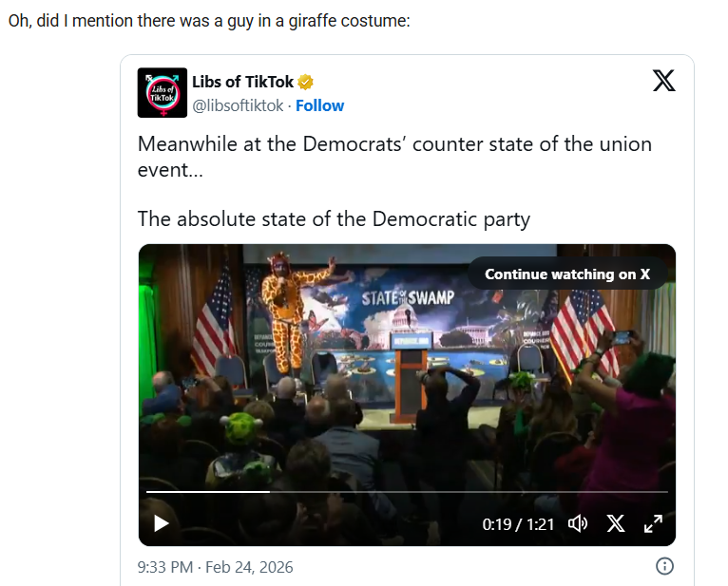Screen dimensions: 728x586
Task: Click the info icon below the video
Action: click(665, 566)
